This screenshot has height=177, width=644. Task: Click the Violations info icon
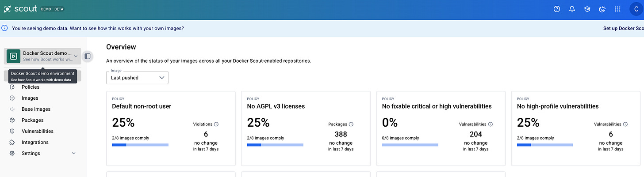[x=216, y=124]
